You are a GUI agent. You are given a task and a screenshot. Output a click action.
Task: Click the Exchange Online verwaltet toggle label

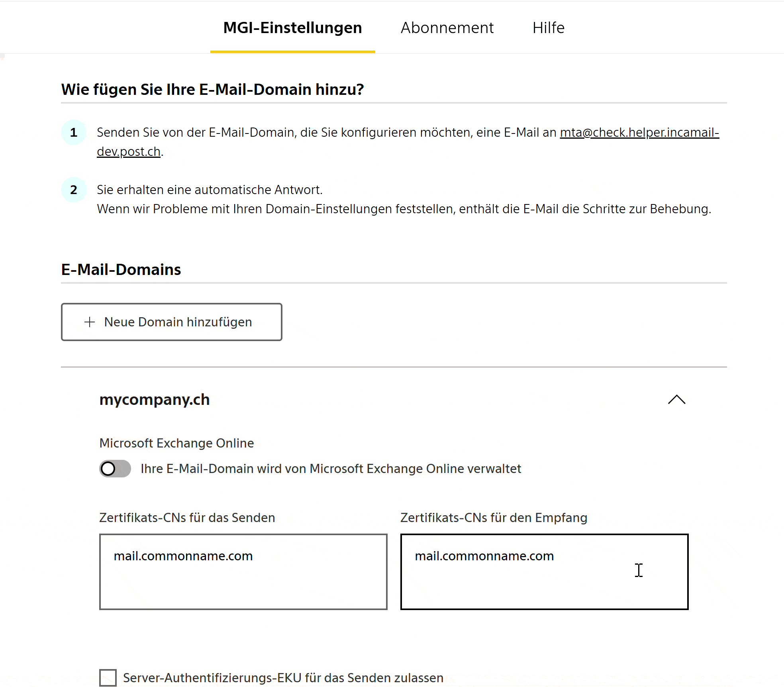tap(331, 469)
